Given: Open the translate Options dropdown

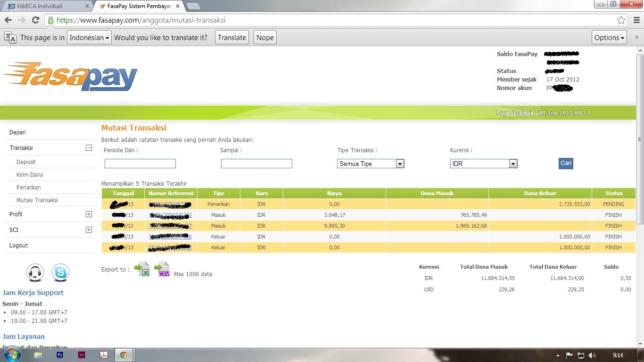Looking at the screenshot, I should tap(610, 38).
